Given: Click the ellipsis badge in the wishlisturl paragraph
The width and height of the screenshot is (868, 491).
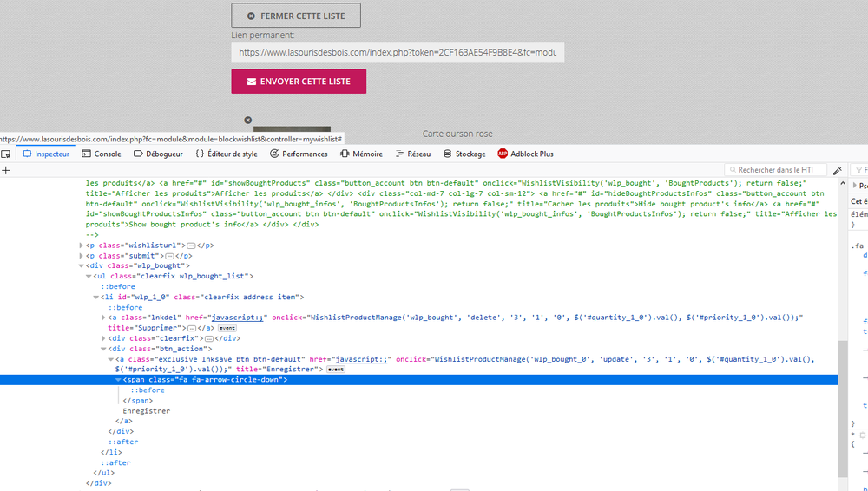Looking at the screenshot, I should [x=191, y=245].
